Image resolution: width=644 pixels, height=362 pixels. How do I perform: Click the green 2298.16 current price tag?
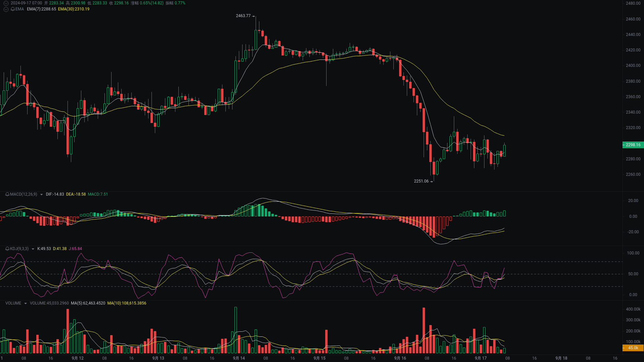click(x=633, y=145)
